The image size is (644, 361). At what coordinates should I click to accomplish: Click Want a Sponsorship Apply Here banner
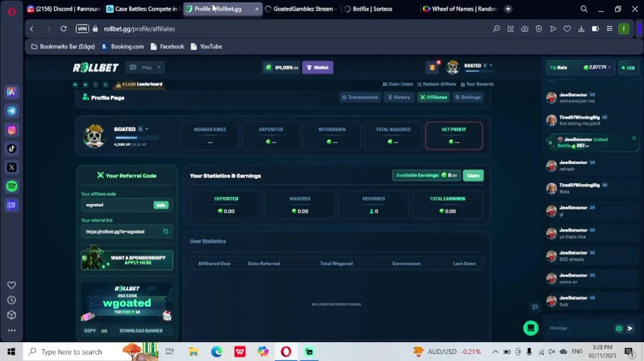tap(127, 260)
